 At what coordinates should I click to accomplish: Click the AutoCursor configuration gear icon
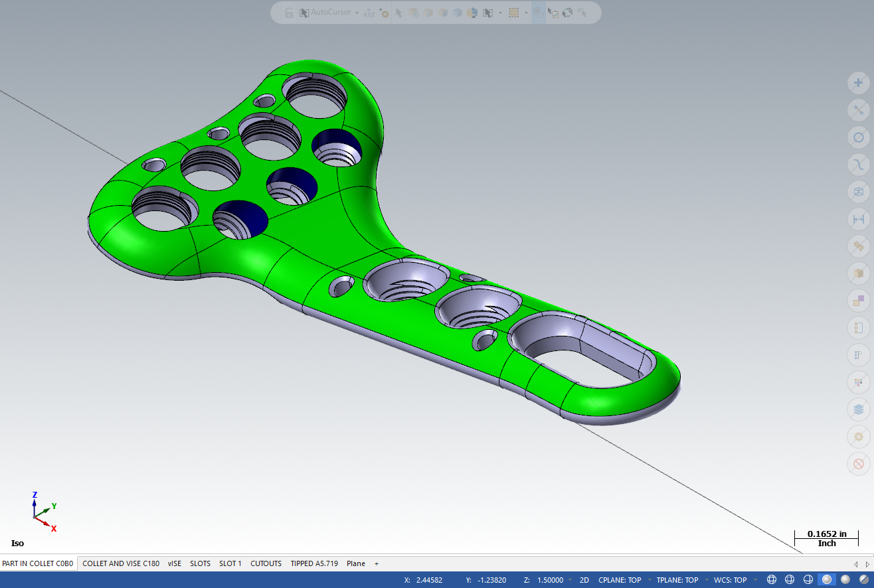384,13
